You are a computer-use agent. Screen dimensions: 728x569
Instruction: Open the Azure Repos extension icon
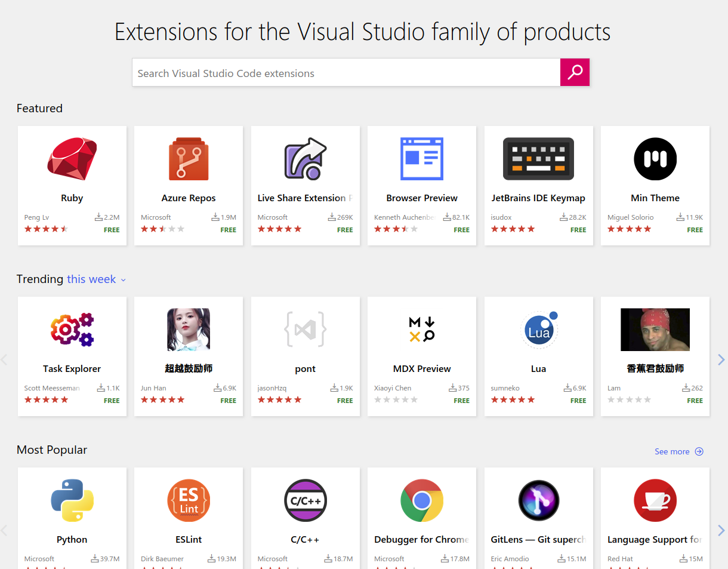click(x=189, y=159)
